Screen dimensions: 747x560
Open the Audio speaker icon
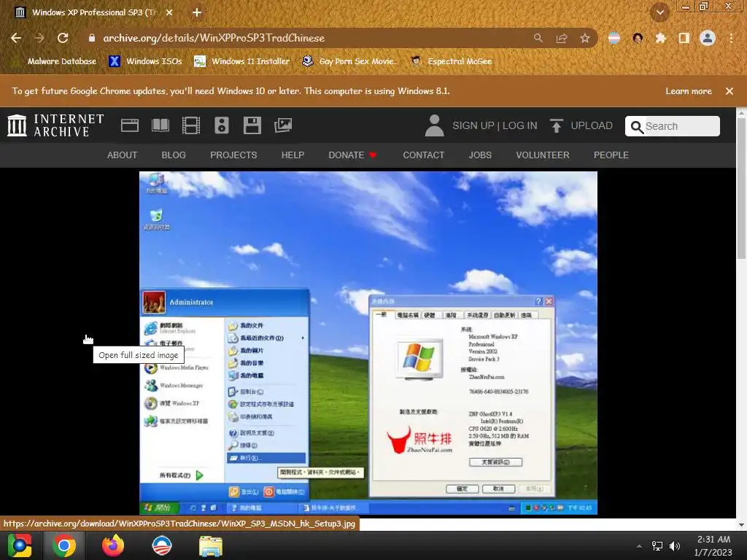[x=222, y=125]
